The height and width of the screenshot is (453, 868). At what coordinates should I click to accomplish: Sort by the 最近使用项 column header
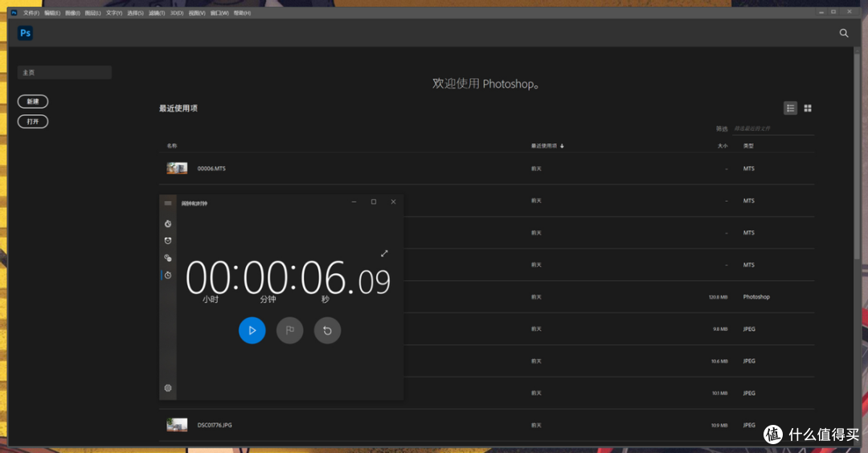point(547,146)
